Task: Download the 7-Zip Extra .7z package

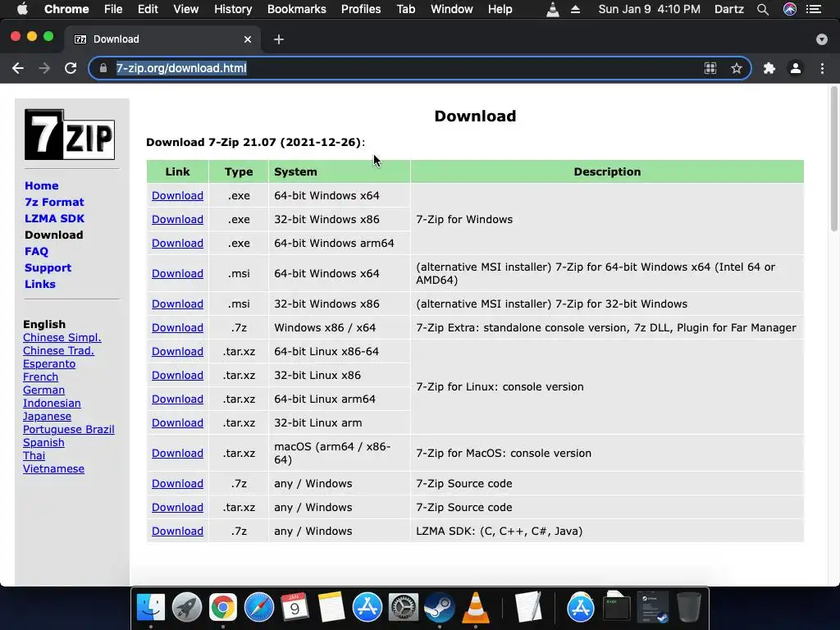Action: (x=177, y=328)
